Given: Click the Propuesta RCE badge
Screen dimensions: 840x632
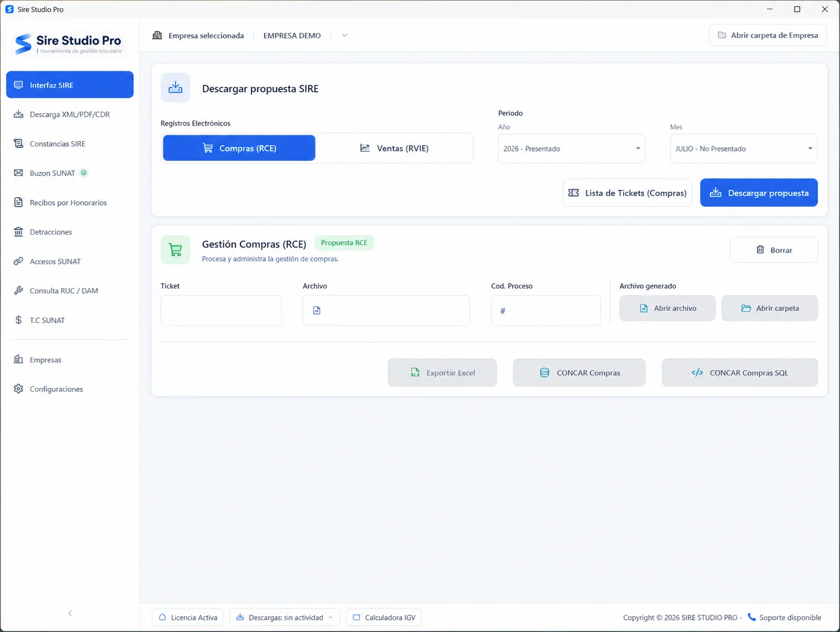Looking at the screenshot, I should point(344,243).
